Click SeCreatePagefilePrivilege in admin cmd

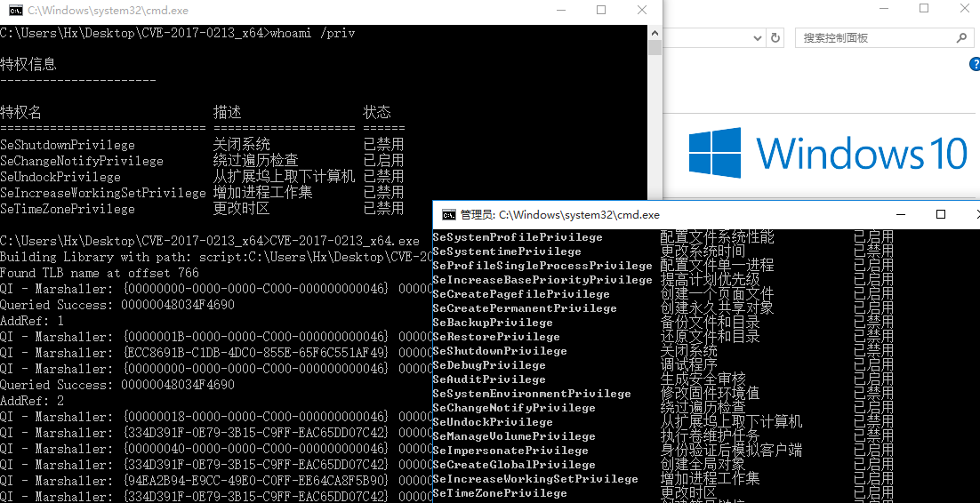521,294
